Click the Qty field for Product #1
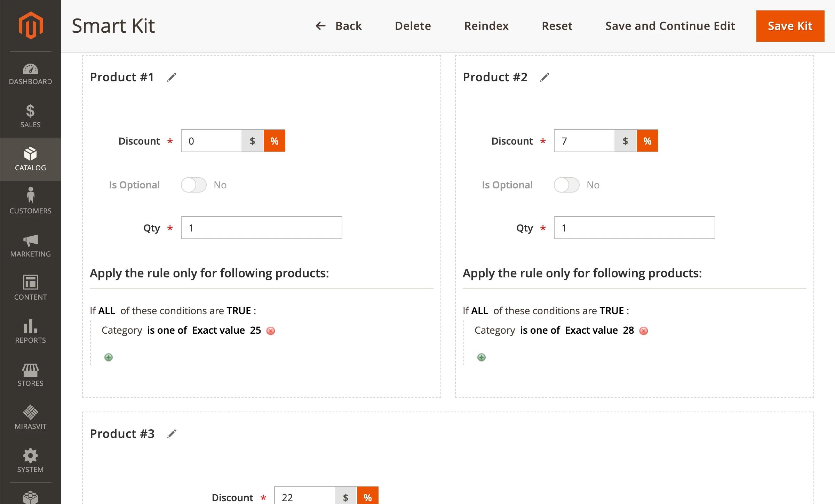Viewport: 835px width, 504px height. pos(261,228)
